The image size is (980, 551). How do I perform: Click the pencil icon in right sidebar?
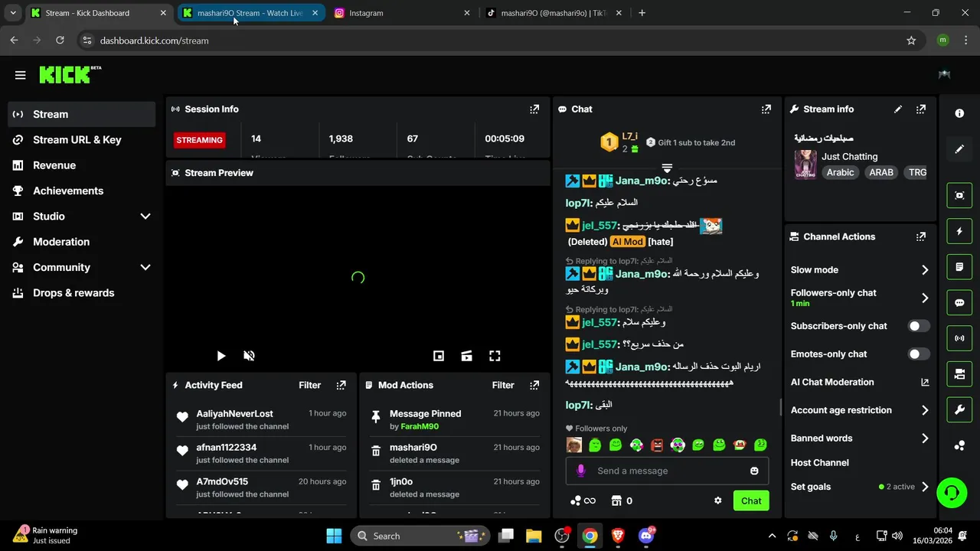tap(959, 149)
